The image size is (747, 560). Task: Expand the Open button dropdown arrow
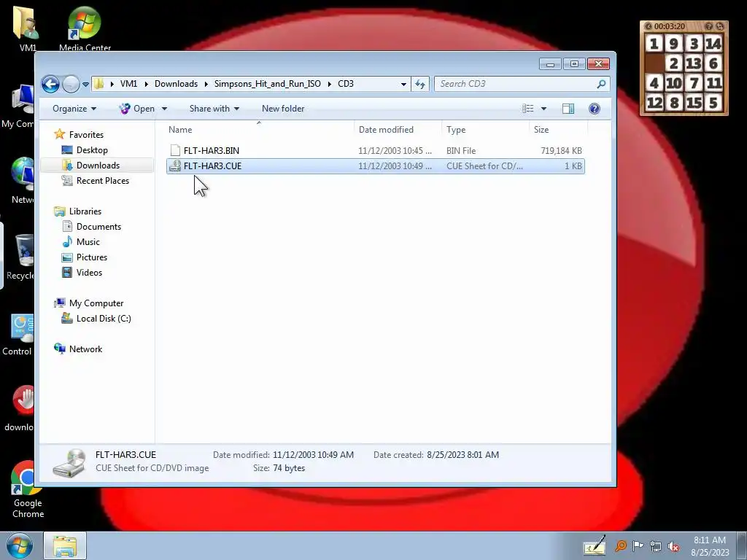tap(164, 109)
